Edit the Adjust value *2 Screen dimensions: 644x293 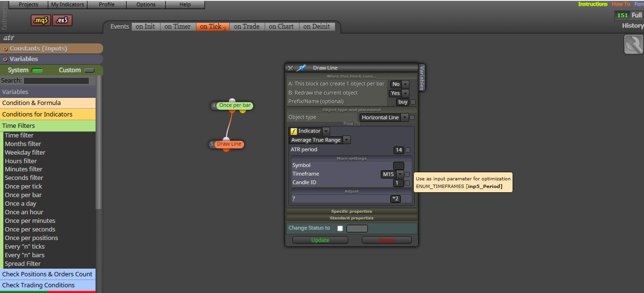point(396,199)
